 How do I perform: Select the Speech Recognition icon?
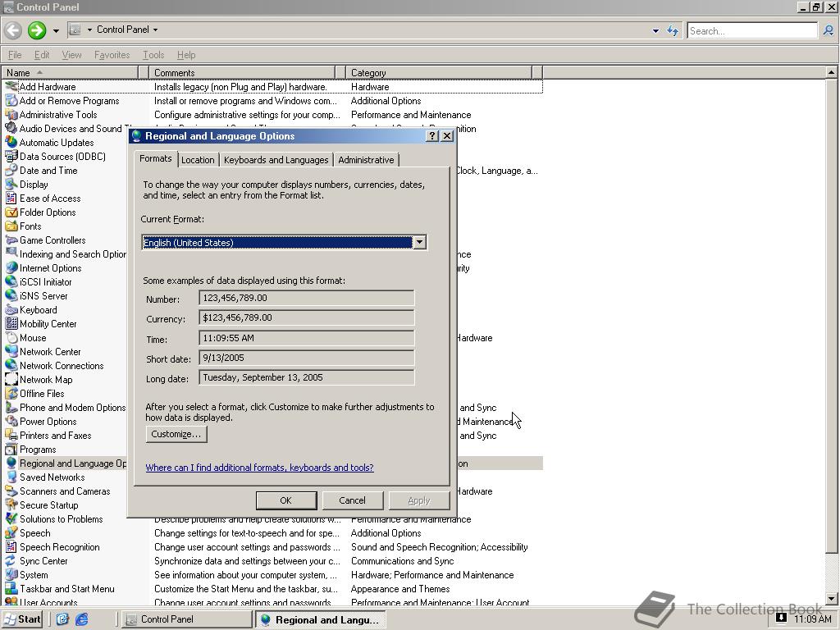pyautogui.click(x=11, y=546)
